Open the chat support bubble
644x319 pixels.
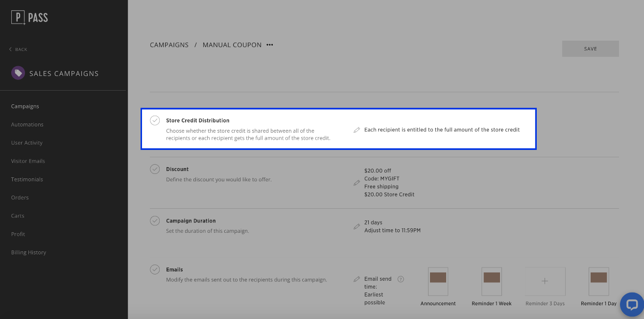click(x=632, y=305)
